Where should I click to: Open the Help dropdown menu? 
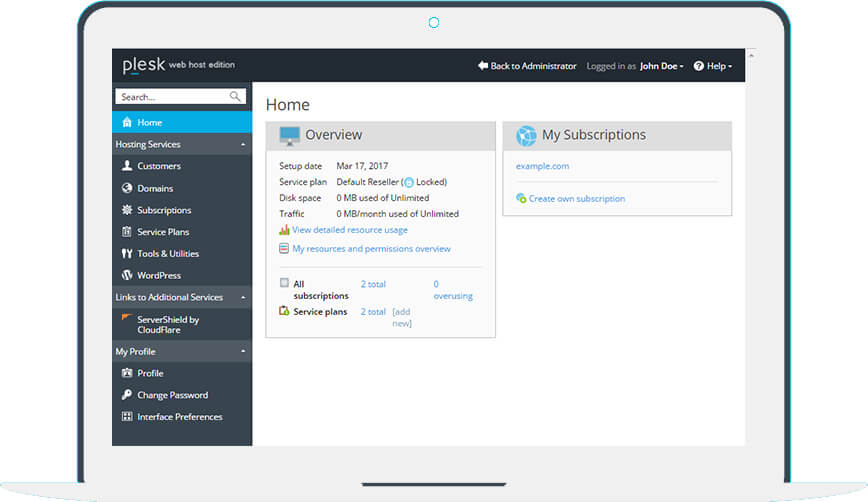point(713,66)
